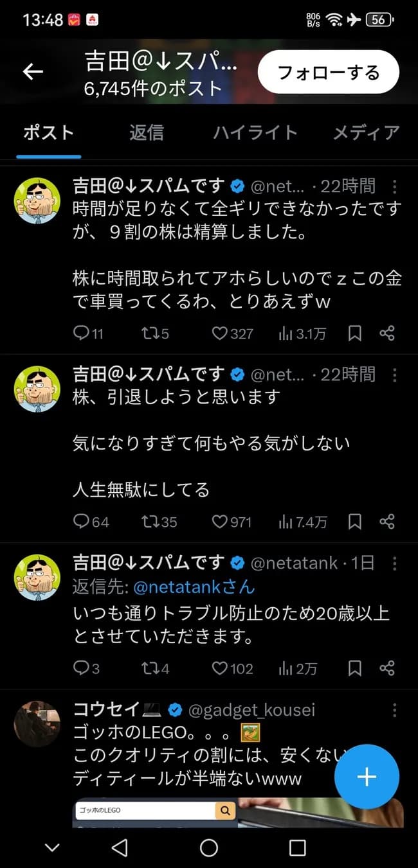Open the ハイライト tab
Viewport: 418px width, 868px height.
[x=255, y=132]
